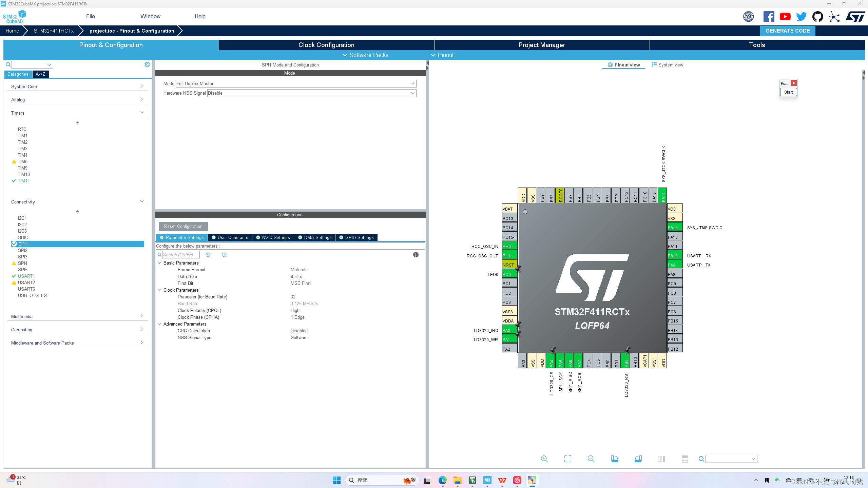The image size is (868, 488).
Task: Open the GPIO Settings tab
Action: (x=356, y=237)
